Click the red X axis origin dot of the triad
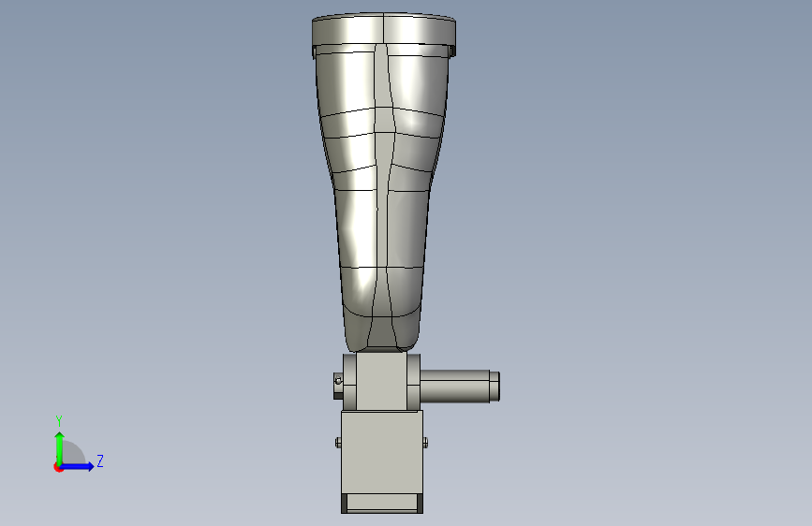 [58, 467]
